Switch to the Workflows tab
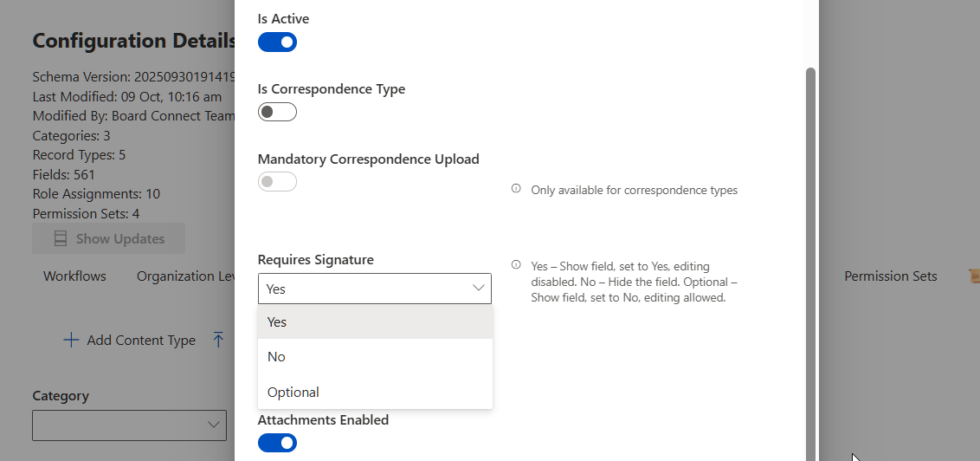Viewport: 980px width, 461px height. coord(74,276)
